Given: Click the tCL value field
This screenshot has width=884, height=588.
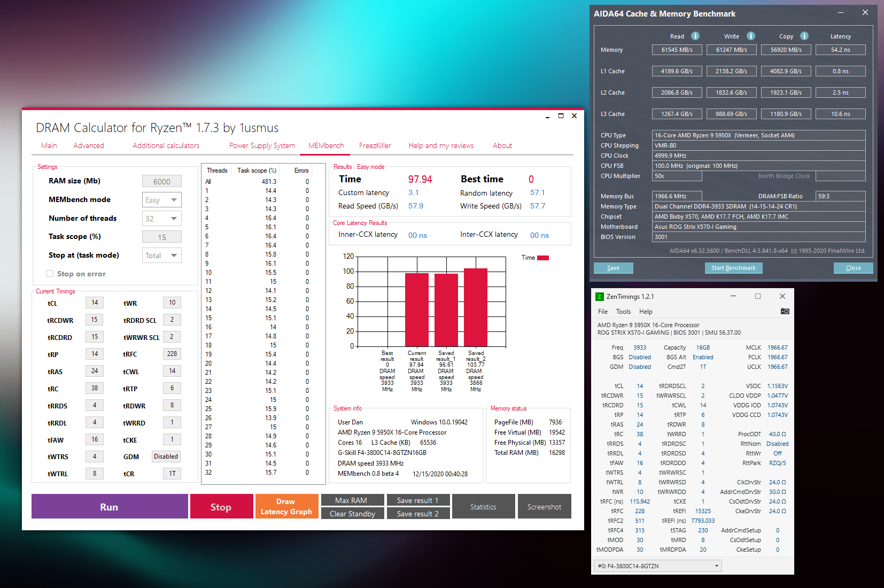Looking at the screenshot, I should [95, 303].
